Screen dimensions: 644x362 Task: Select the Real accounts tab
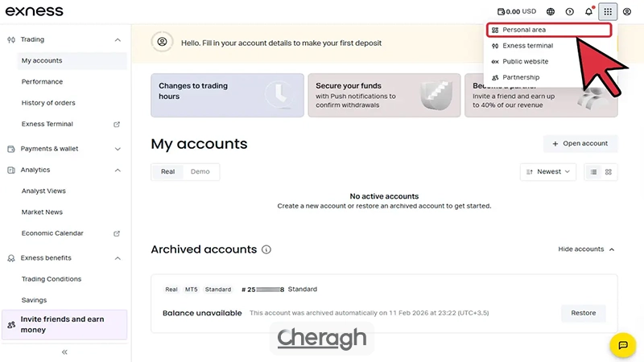[x=167, y=171]
